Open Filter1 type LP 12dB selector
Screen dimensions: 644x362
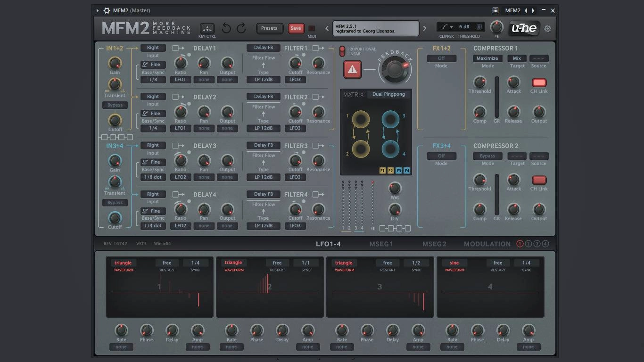(264, 80)
